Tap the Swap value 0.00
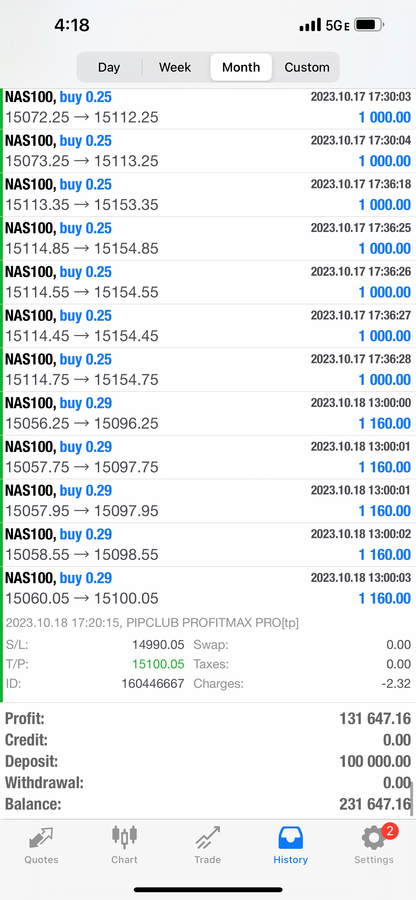The height and width of the screenshot is (900, 416). tap(398, 645)
